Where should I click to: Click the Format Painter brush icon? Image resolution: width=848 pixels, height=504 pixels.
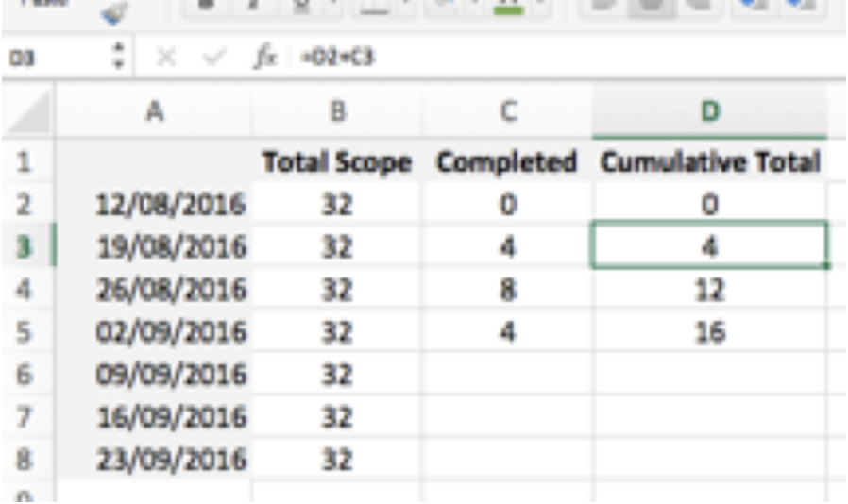(117, 11)
